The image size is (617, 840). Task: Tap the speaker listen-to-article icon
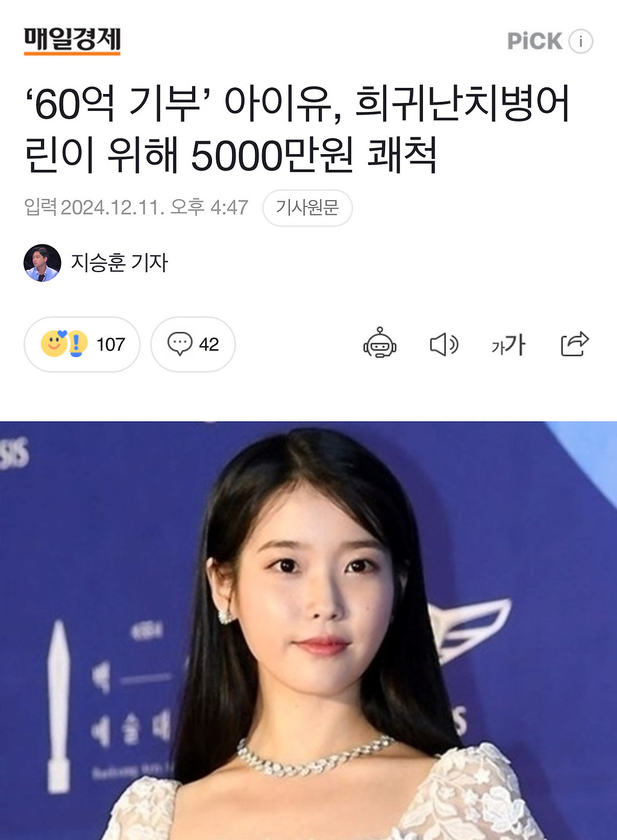(x=444, y=344)
